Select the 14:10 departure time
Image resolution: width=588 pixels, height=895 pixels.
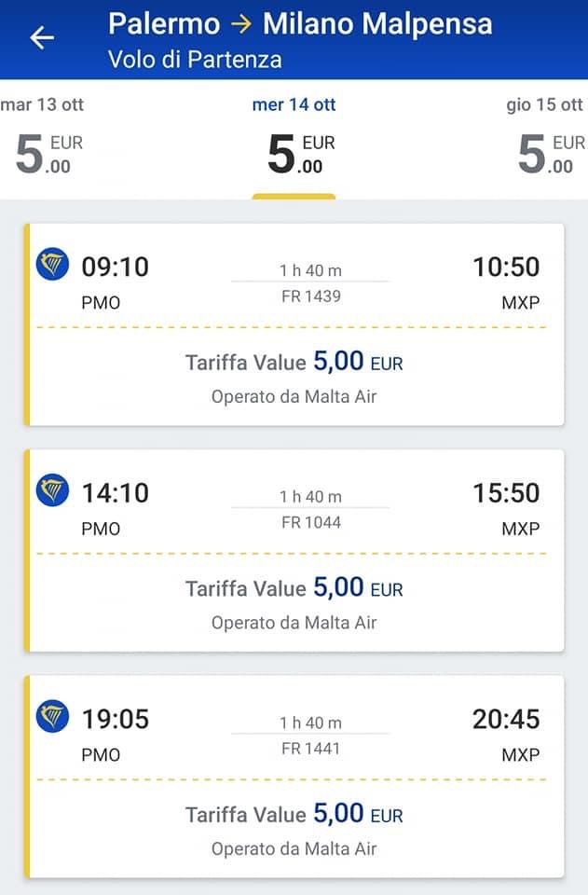[x=115, y=492]
